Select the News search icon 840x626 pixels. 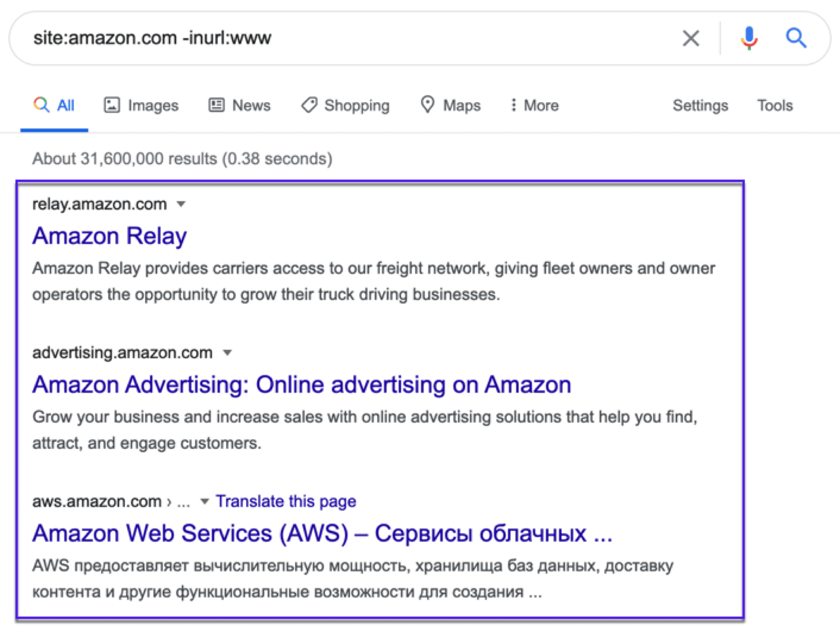point(216,105)
